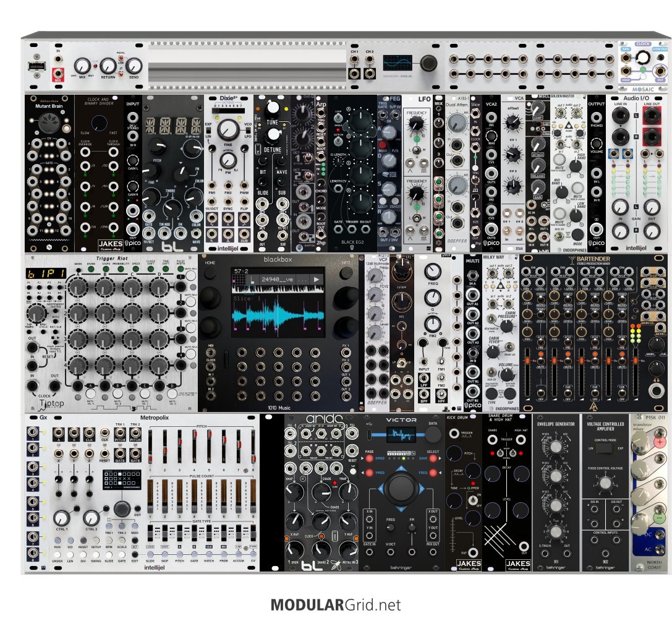Click the Trigger Riot LED display
The image size is (672, 618).
46,273
